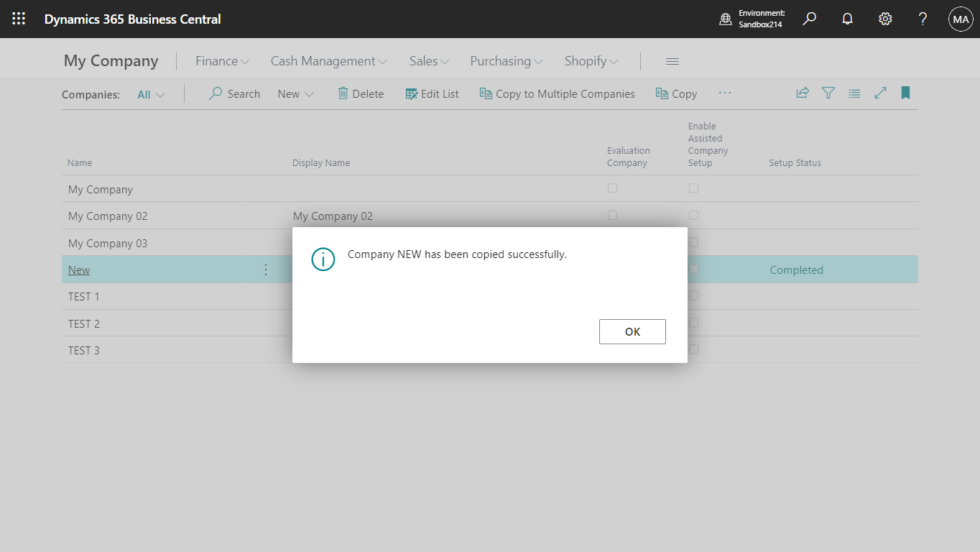Image resolution: width=980 pixels, height=552 pixels.
Task: Open focus mode with the expand arrows icon
Action: (x=880, y=93)
